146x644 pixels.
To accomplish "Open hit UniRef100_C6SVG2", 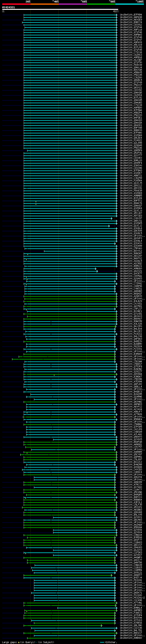I will [131, 25].
